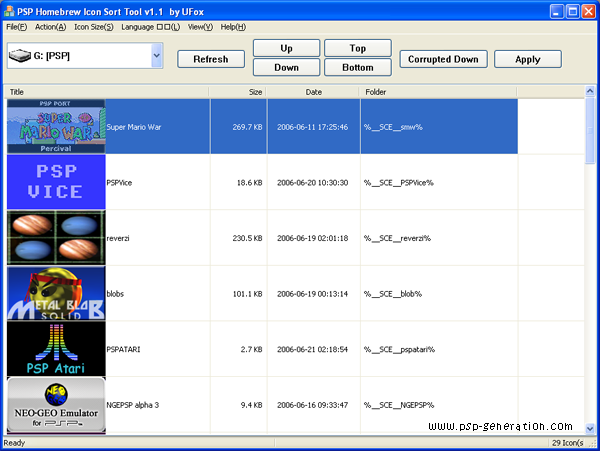
Task: Send the selected item to Bottom
Action: [358, 67]
